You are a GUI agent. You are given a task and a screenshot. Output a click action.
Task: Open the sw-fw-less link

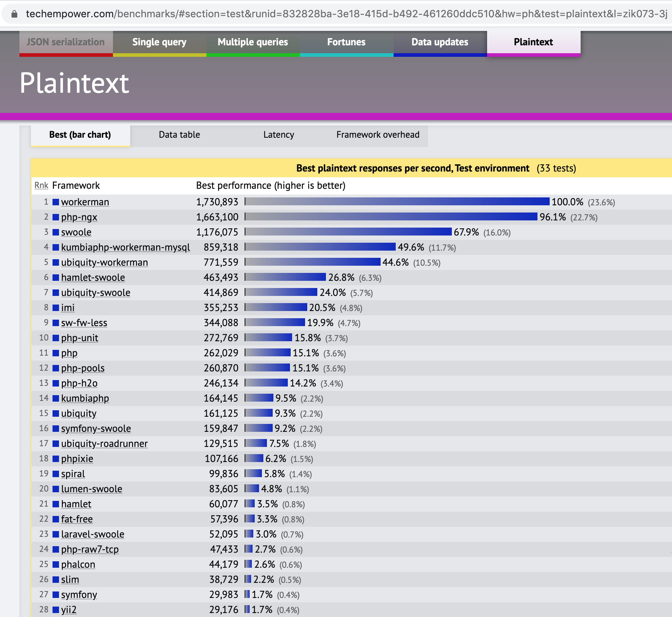pos(84,323)
